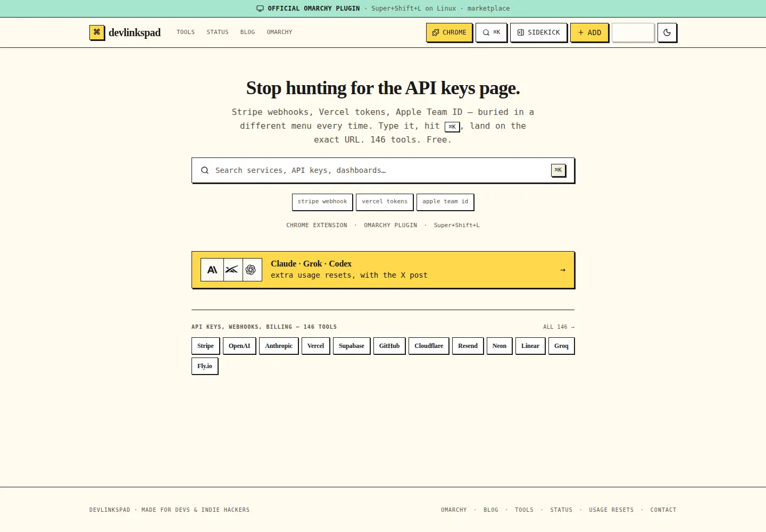Click the + ADD button

(x=589, y=32)
